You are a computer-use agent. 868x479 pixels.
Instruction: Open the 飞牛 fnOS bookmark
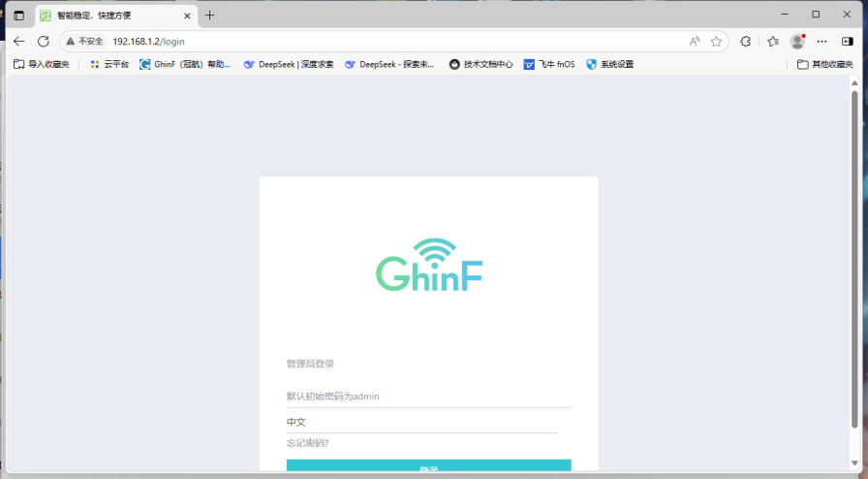(549, 64)
